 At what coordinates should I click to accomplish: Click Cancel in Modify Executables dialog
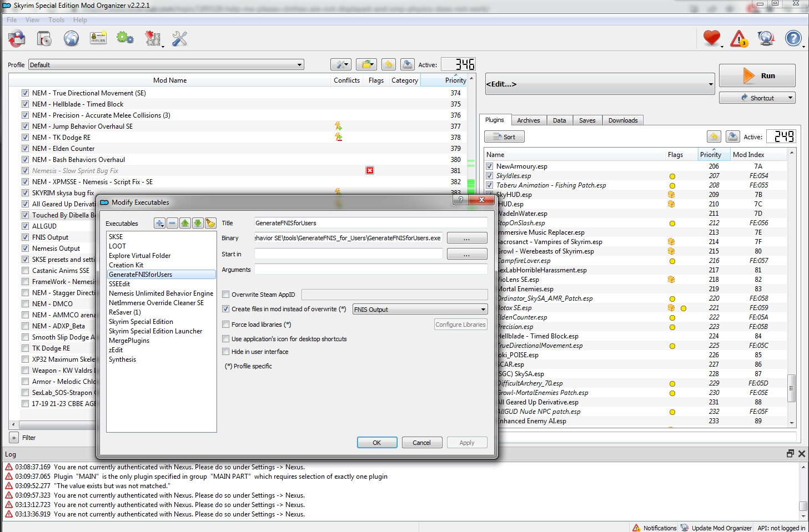[x=421, y=443]
